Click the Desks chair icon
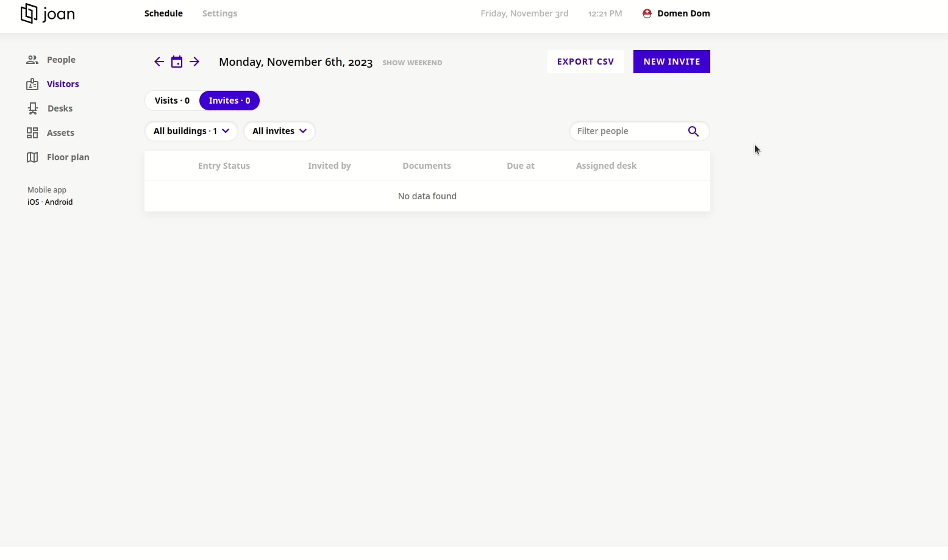Image resolution: width=948 pixels, height=560 pixels. (x=33, y=108)
